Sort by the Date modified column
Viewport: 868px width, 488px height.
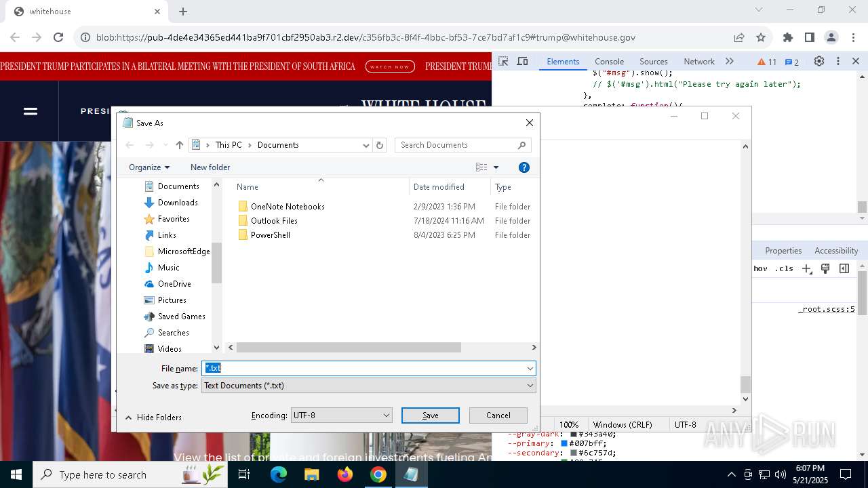449,187
